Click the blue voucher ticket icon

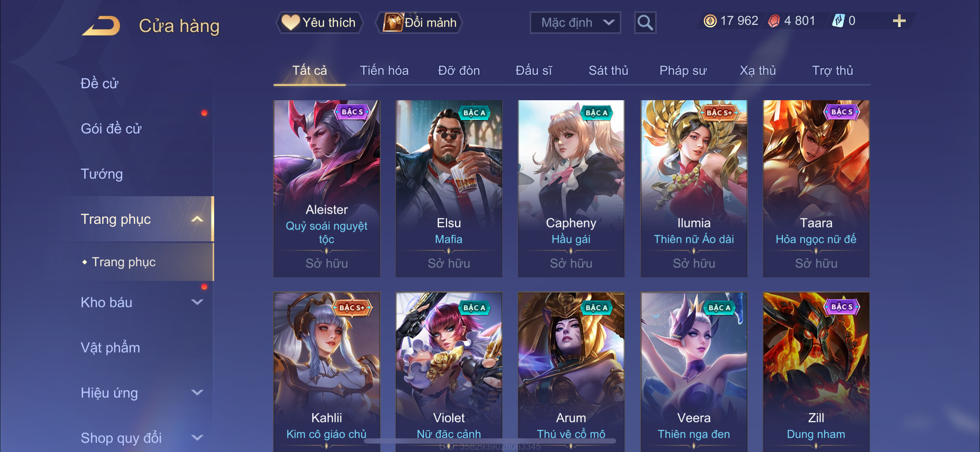coord(838,21)
